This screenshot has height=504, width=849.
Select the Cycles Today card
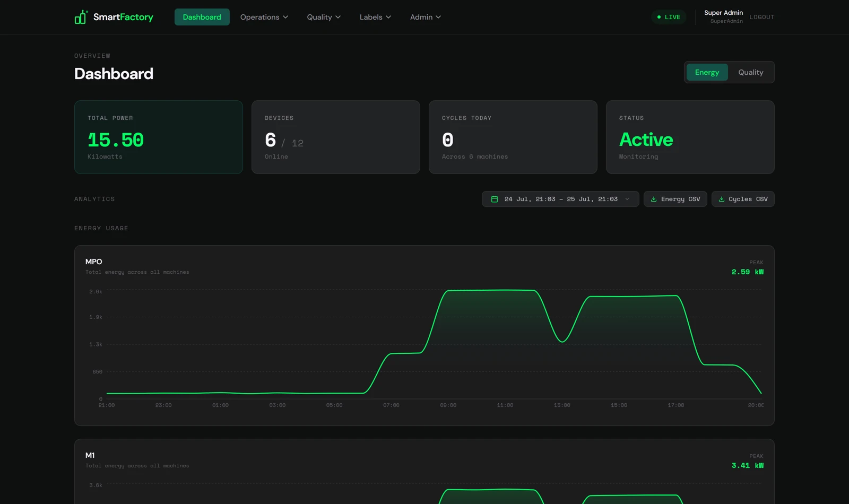point(513,137)
